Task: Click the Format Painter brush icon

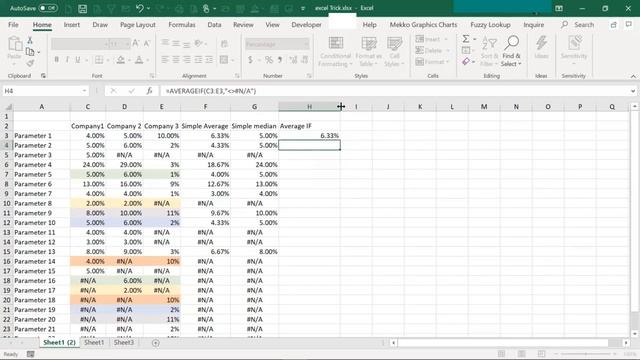Action: [30, 63]
